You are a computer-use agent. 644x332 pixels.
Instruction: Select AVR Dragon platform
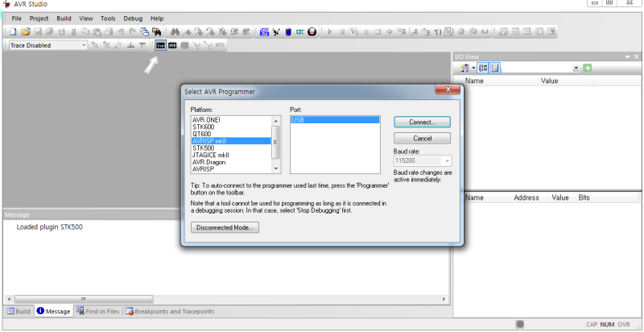[x=231, y=162]
